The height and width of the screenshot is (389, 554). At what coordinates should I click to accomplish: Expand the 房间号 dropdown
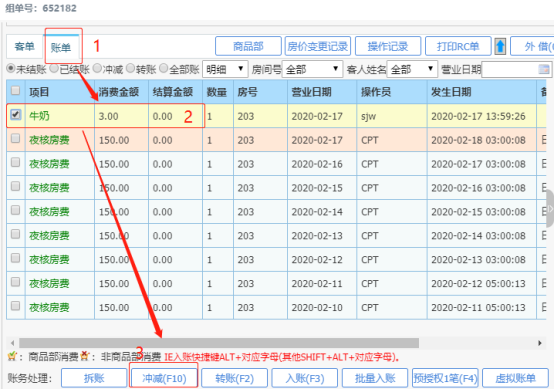pyautogui.click(x=312, y=69)
